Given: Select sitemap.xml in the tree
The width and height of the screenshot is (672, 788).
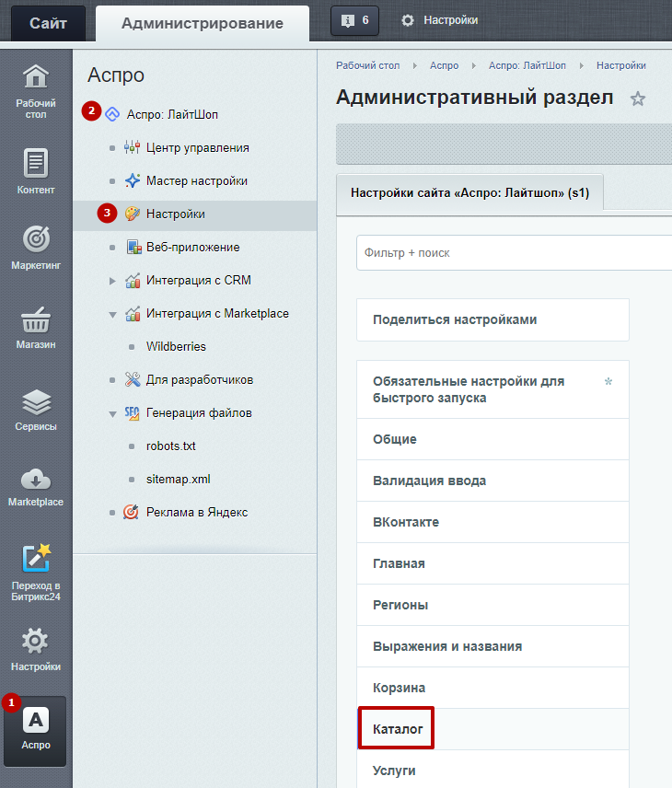Looking at the screenshot, I should pyautogui.click(x=179, y=479).
